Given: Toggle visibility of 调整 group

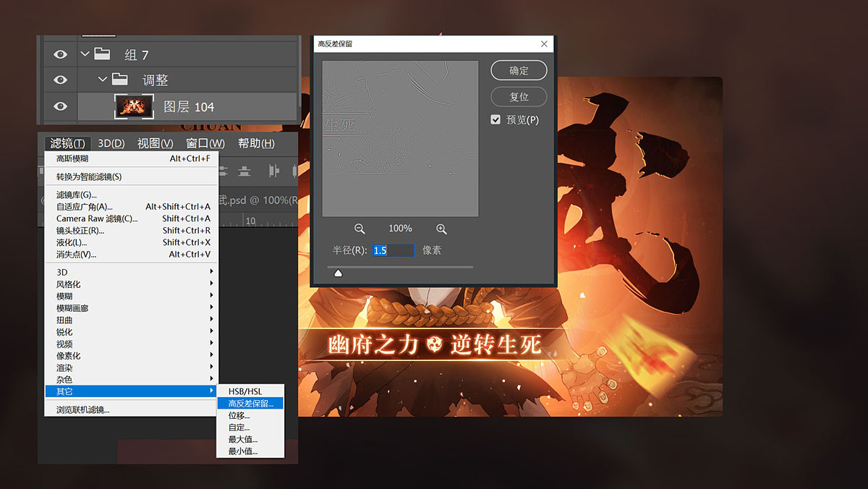Looking at the screenshot, I should [61, 80].
